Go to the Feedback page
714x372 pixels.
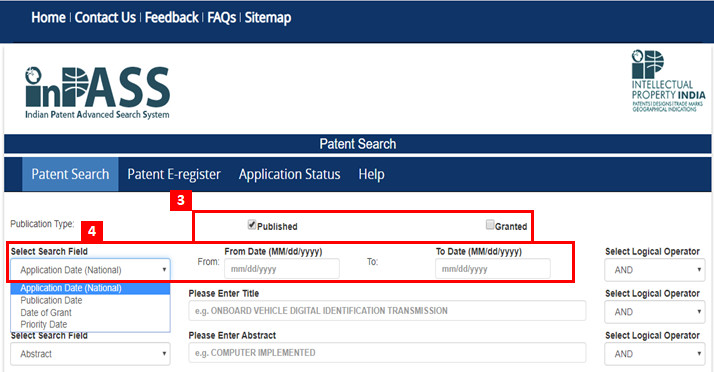click(x=172, y=18)
